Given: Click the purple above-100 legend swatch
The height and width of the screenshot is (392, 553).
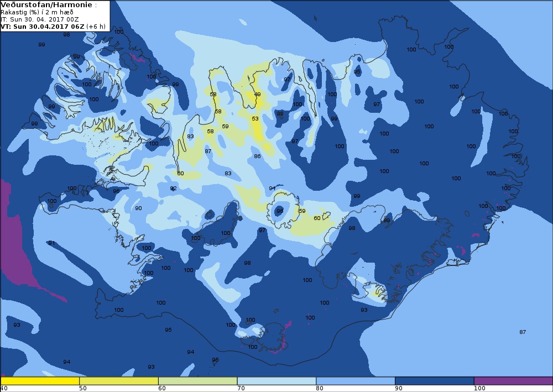Looking at the screenshot, I should (x=513, y=381).
